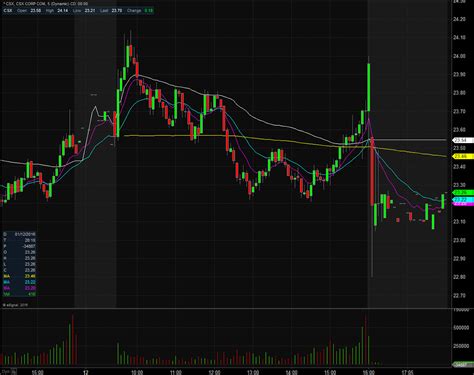The image size is (474, 375).
Task: Click the P row showing -34667
Action: [x=19, y=246]
